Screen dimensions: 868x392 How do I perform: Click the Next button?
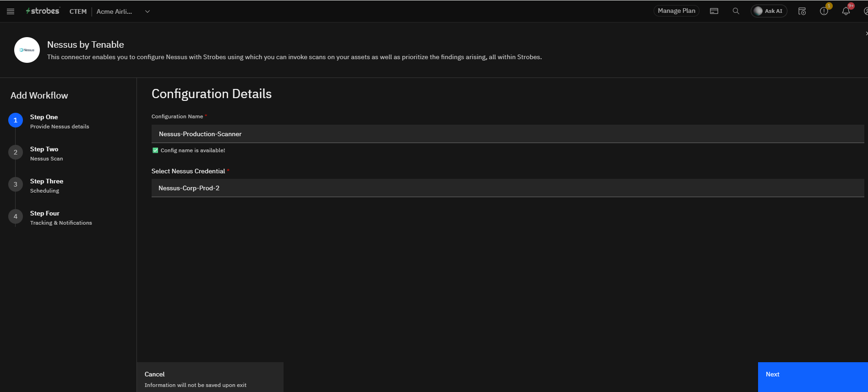(813, 377)
